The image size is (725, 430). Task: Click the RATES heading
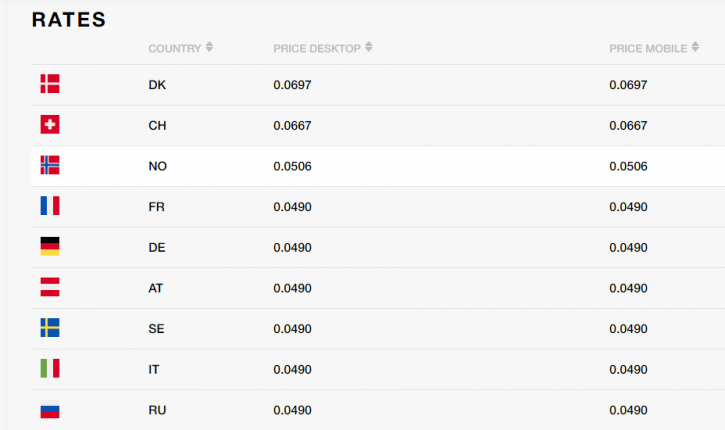click(x=69, y=20)
